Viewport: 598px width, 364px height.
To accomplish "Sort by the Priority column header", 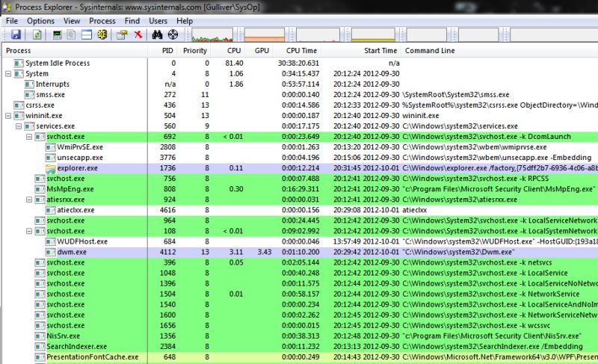I will pyautogui.click(x=195, y=51).
